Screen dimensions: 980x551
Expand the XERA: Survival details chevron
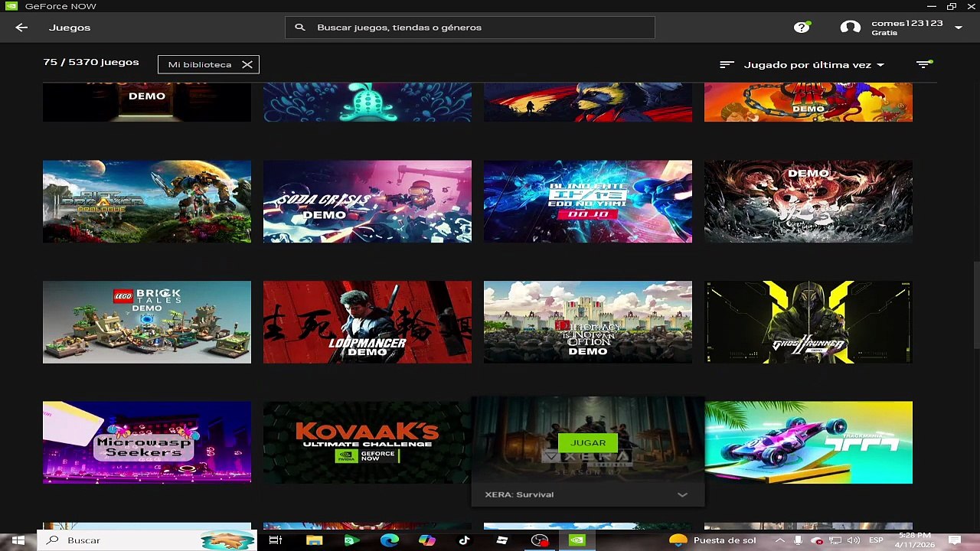tap(682, 495)
